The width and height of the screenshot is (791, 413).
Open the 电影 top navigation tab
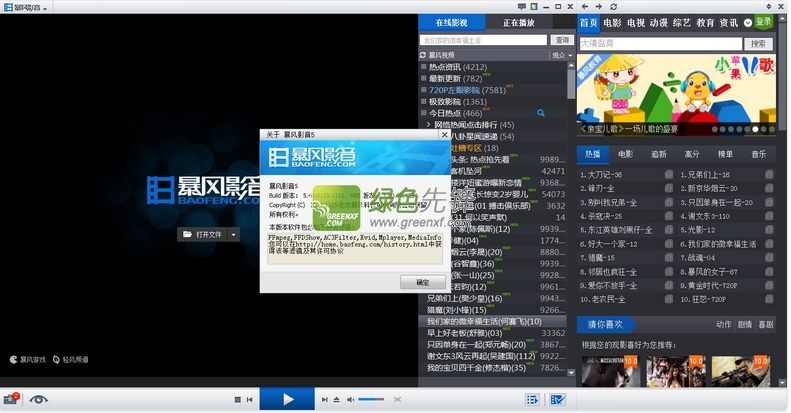point(612,23)
